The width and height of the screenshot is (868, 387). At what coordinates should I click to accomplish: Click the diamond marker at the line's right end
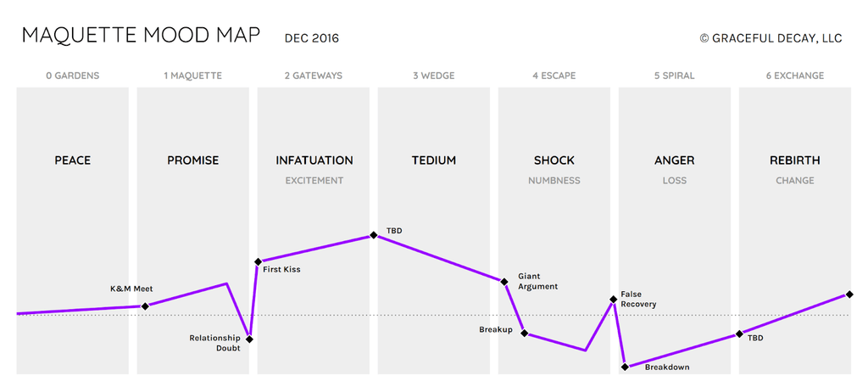tap(849, 294)
